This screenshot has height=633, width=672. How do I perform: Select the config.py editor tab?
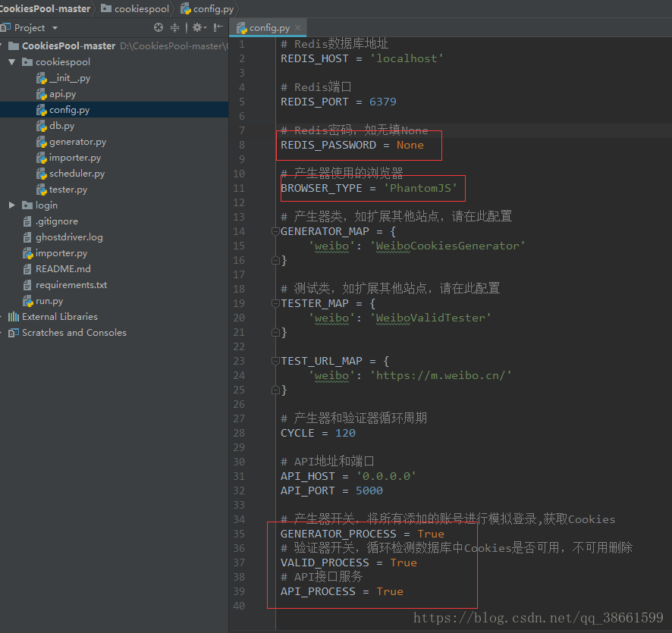point(268,28)
